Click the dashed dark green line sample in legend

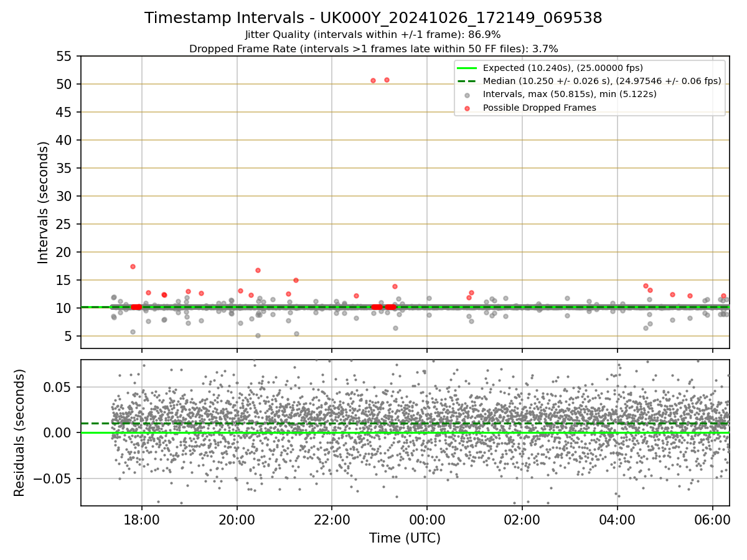[x=467, y=81]
